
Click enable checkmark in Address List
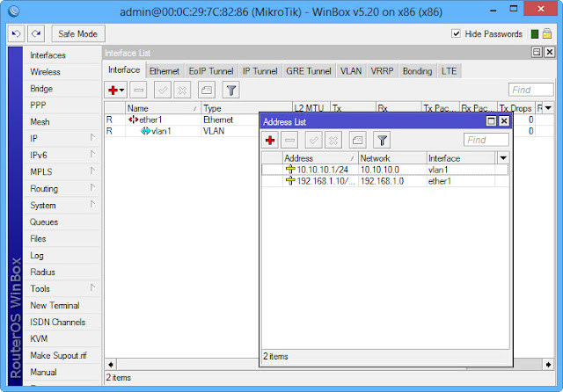point(314,141)
